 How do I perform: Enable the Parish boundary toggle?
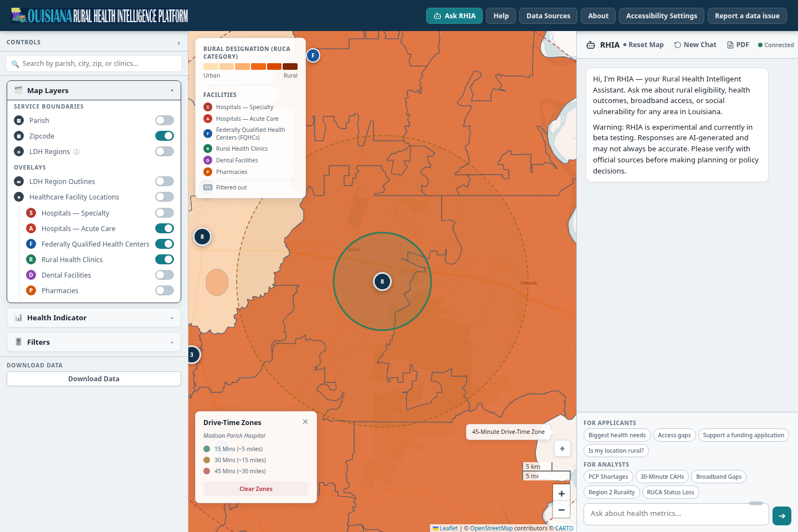click(x=165, y=120)
